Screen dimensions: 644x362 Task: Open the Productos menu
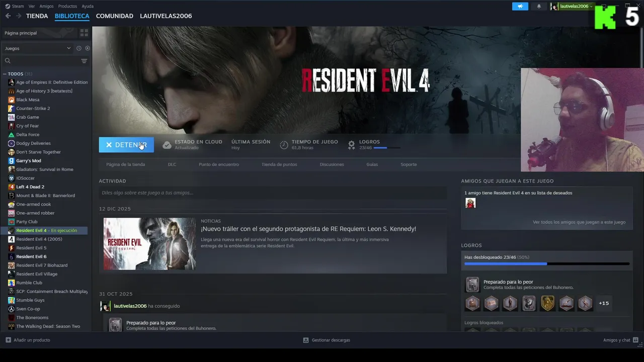67,6
